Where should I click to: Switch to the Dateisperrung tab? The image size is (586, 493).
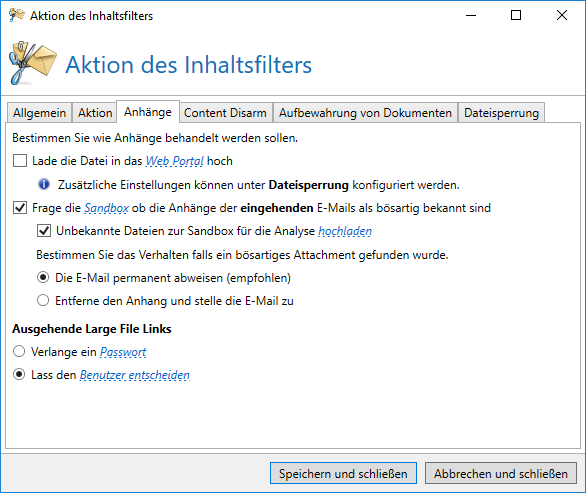(x=501, y=113)
